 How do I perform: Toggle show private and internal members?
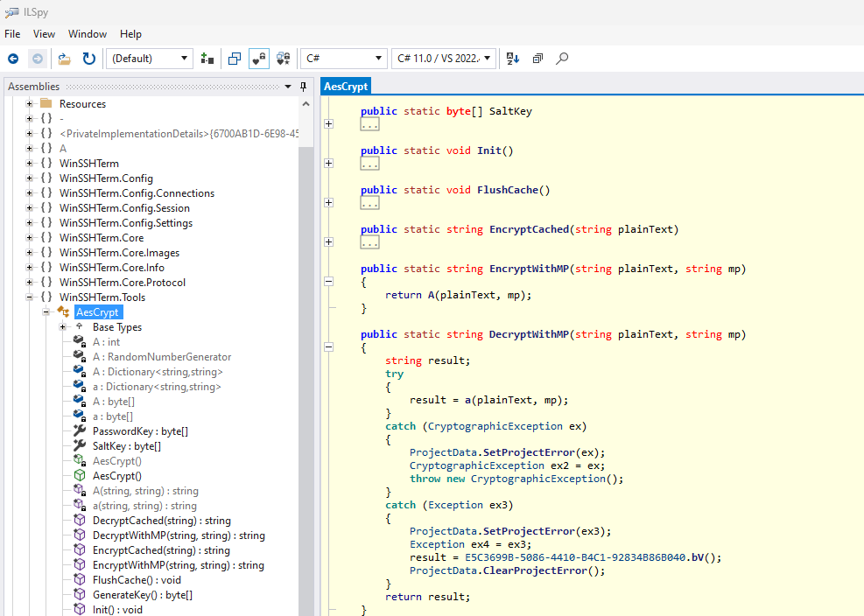259,59
